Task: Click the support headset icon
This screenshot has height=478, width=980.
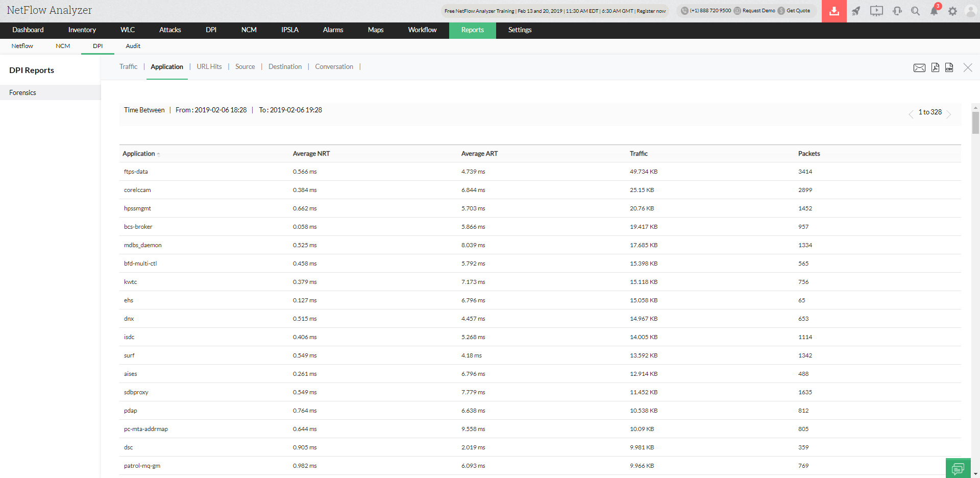Action: point(897,11)
